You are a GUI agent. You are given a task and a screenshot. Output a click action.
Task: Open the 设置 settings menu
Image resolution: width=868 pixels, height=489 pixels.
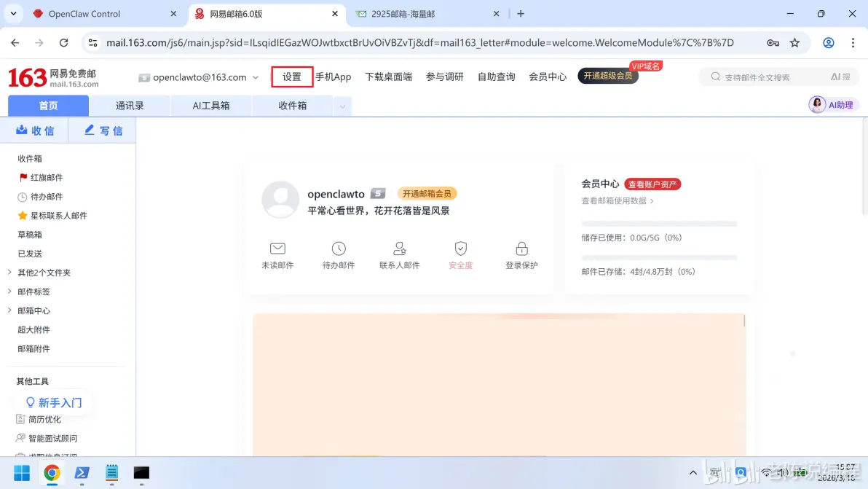coord(292,77)
